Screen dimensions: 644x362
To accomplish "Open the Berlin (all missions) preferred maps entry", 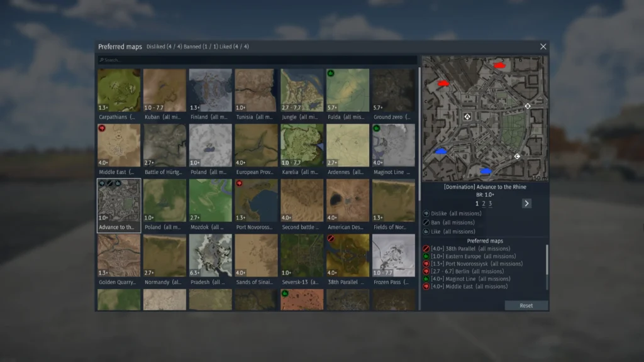I will tap(465, 271).
